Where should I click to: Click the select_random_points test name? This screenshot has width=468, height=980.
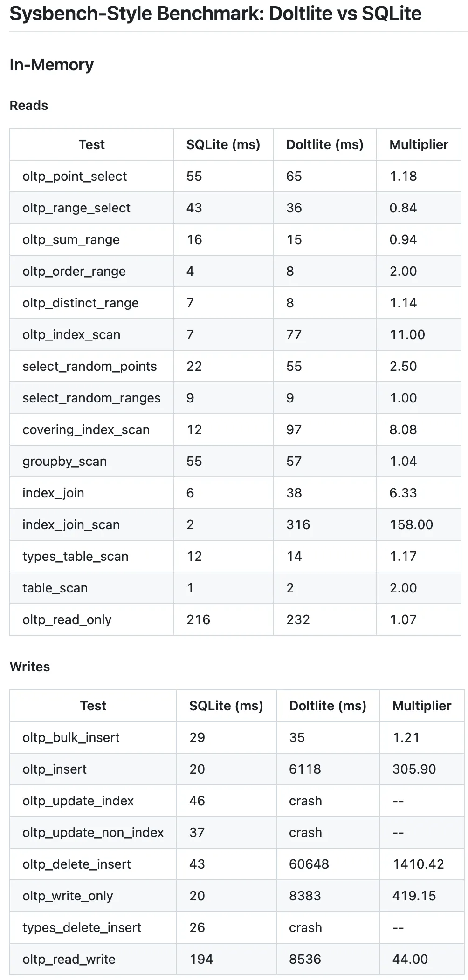click(89, 366)
